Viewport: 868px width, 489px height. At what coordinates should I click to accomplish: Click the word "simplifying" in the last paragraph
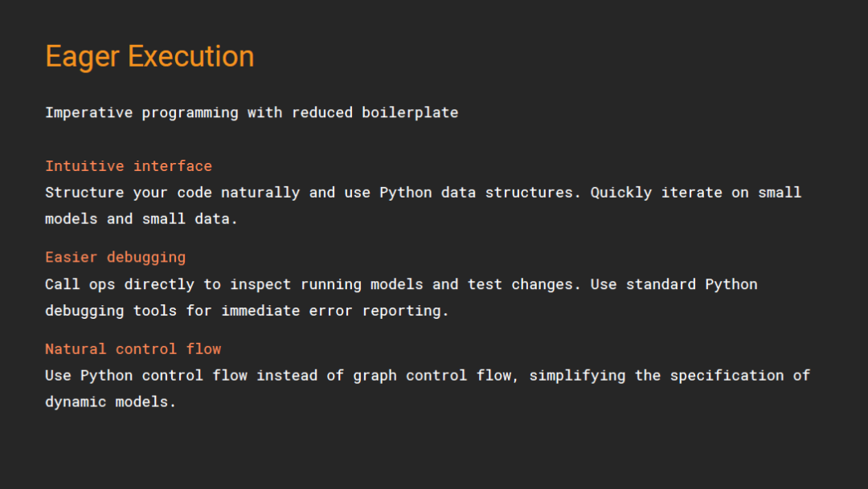point(577,376)
